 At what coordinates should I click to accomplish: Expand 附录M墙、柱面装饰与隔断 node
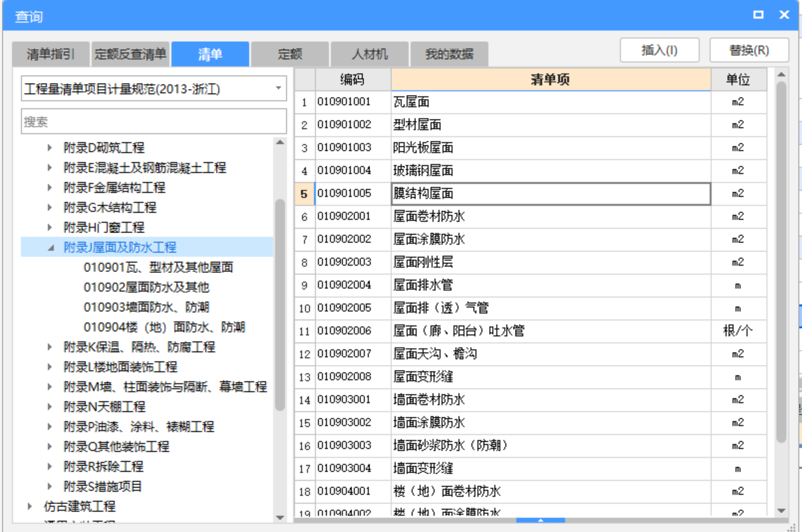(50, 387)
